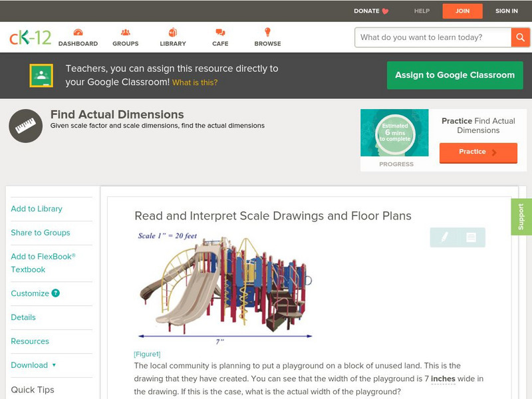Click the BROWSE label in the navigation
Screen dimensions: 532x399
click(x=268, y=44)
